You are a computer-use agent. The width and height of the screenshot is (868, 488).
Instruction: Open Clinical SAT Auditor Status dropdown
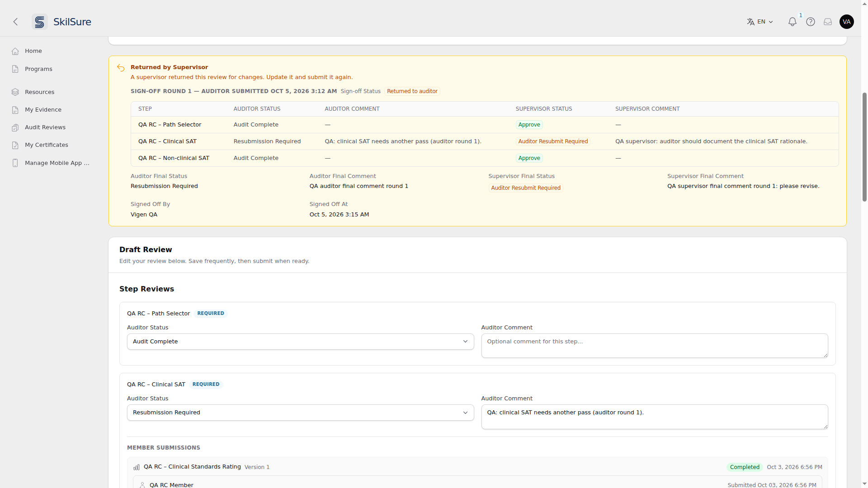coord(300,413)
